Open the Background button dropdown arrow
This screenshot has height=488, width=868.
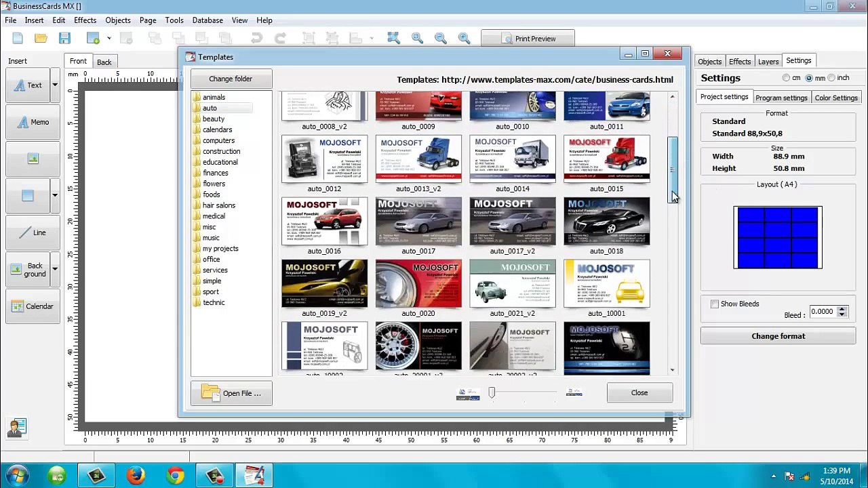[x=55, y=269]
